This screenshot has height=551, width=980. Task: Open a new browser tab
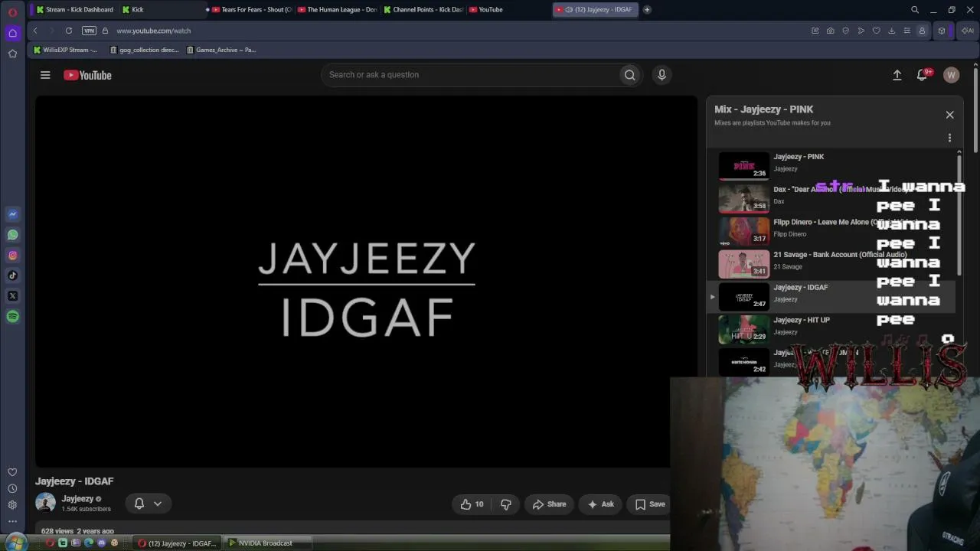click(647, 10)
